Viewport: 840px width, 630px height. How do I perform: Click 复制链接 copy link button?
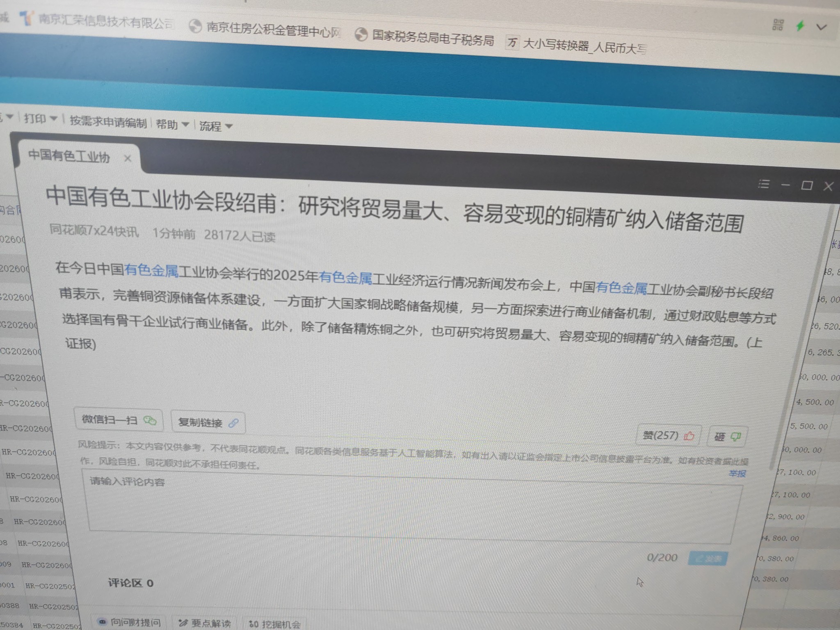point(208,422)
